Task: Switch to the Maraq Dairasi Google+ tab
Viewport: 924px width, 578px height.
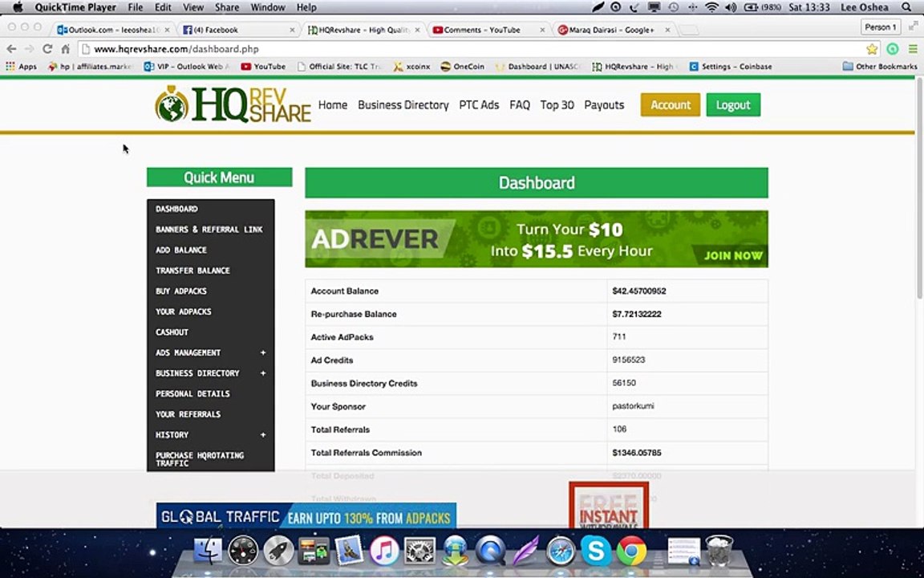Action: (x=613, y=30)
